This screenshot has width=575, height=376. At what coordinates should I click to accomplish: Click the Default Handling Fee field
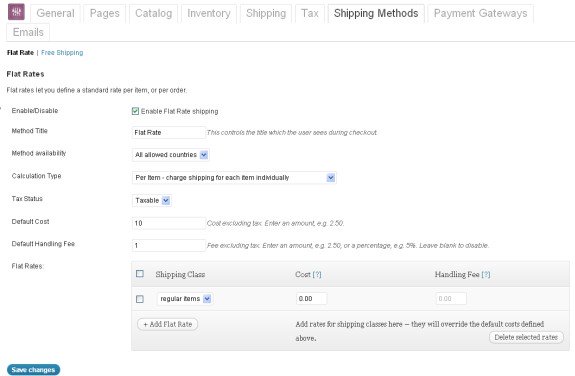pos(168,245)
